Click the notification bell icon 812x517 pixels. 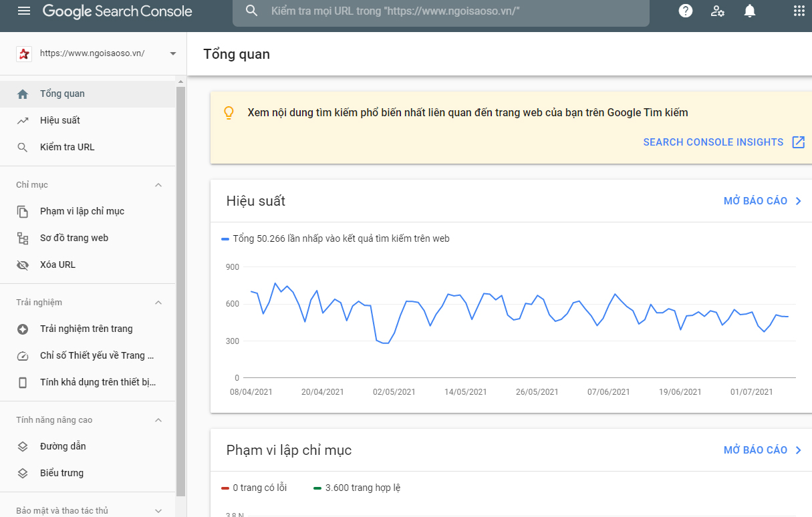[749, 11]
